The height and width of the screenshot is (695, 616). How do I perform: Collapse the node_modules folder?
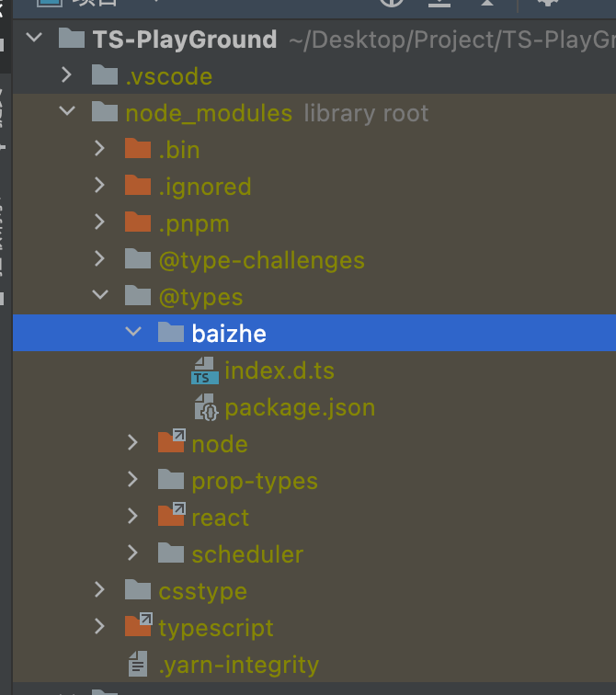67,110
